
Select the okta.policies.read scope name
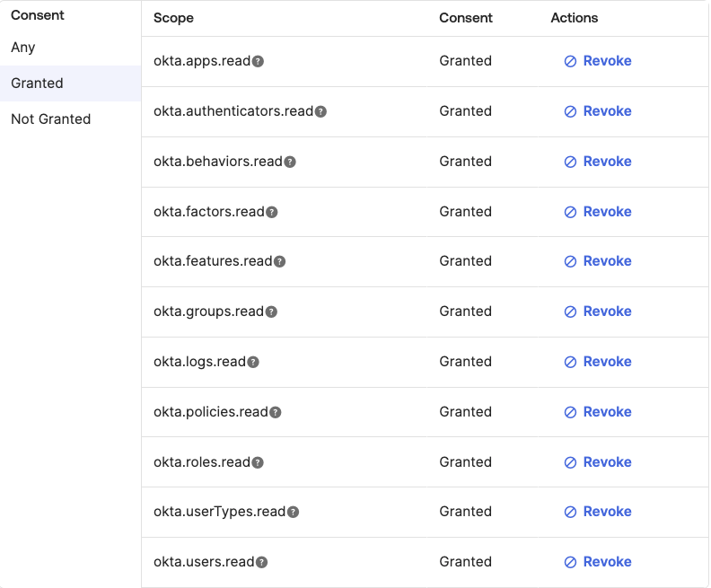tap(211, 412)
